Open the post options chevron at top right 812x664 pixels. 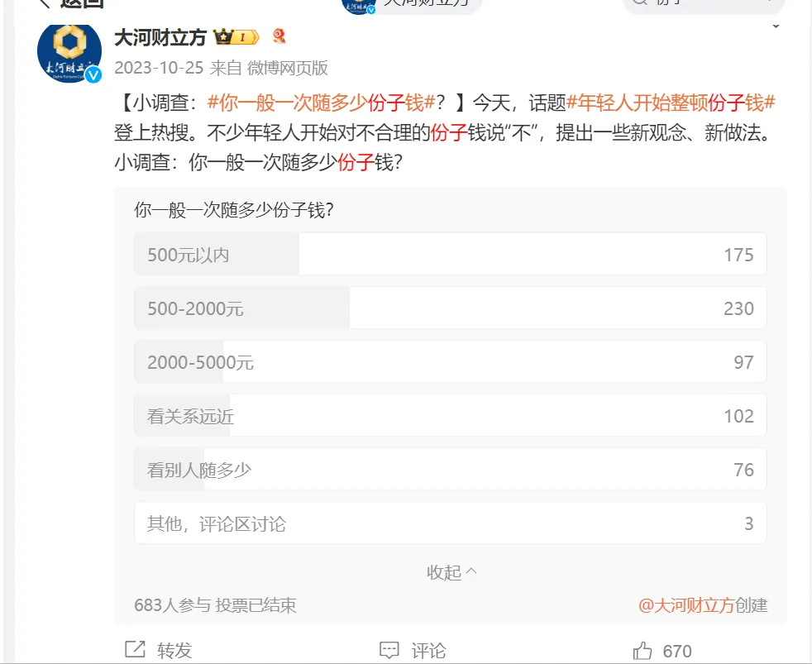(776, 26)
